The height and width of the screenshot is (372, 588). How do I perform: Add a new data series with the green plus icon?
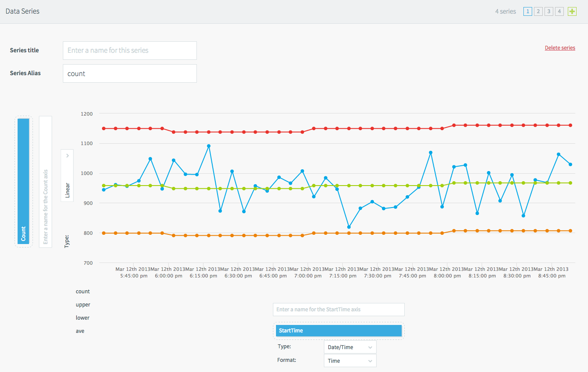(x=572, y=11)
